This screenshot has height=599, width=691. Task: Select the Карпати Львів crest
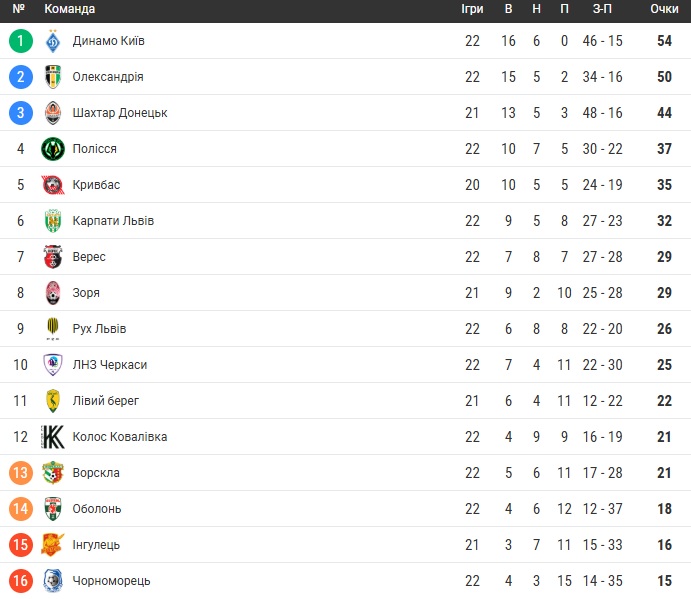pyautogui.click(x=53, y=221)
